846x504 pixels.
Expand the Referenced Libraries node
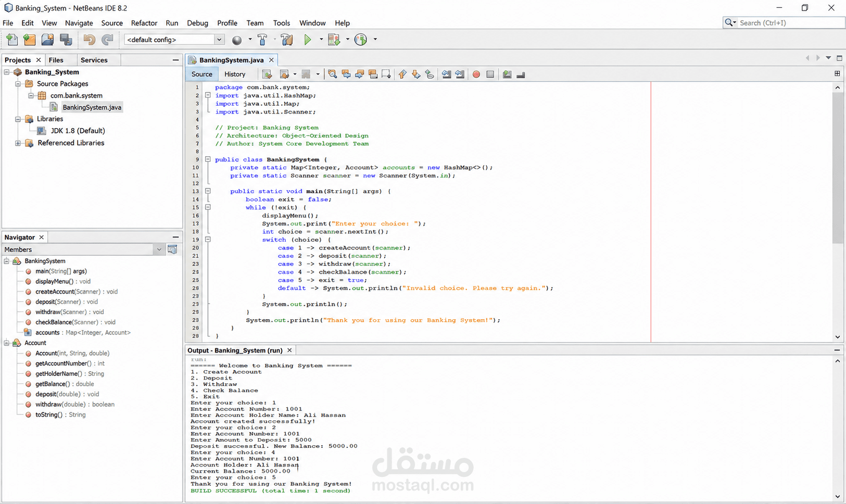[18, 143]
